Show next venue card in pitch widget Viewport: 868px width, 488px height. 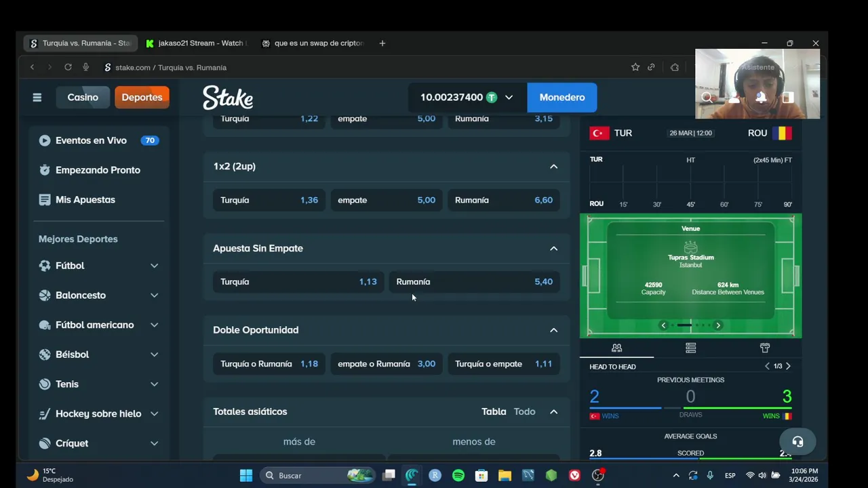(718, 325)
